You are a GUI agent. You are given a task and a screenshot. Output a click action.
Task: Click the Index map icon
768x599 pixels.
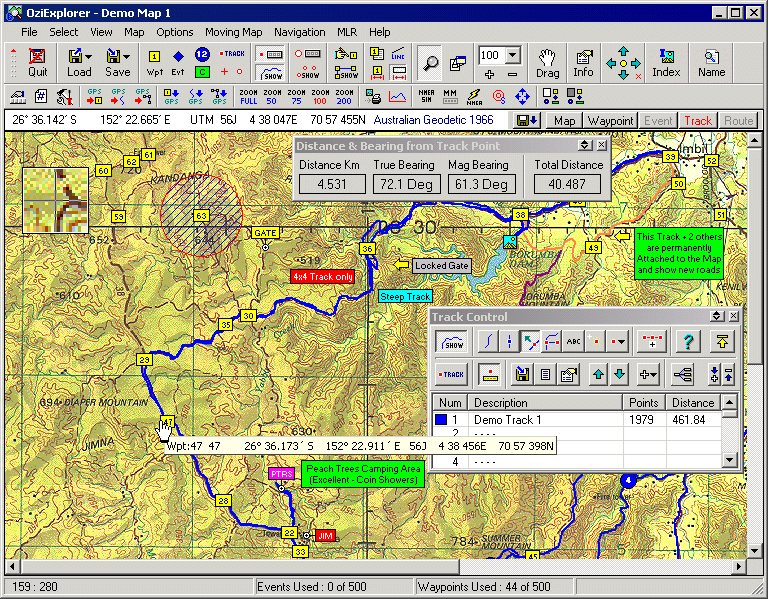pyautogui.click(x=666, y=62)
